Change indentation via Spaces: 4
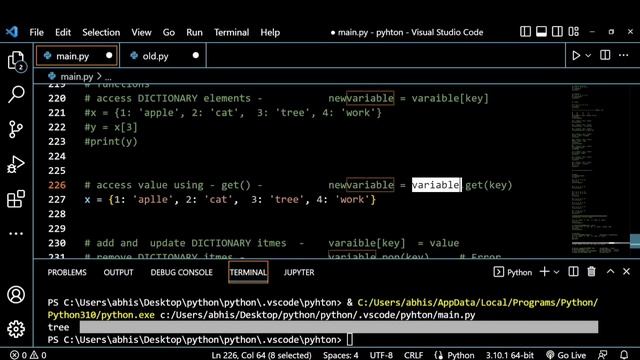 click(341, 355)
